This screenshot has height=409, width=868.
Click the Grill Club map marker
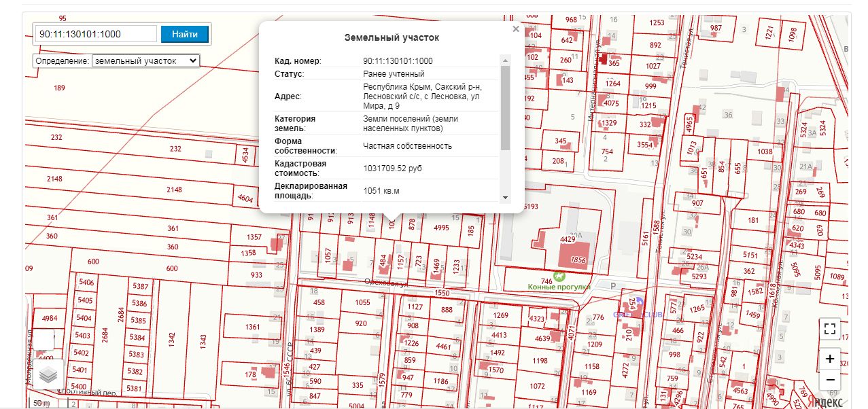tap(638, 303)
